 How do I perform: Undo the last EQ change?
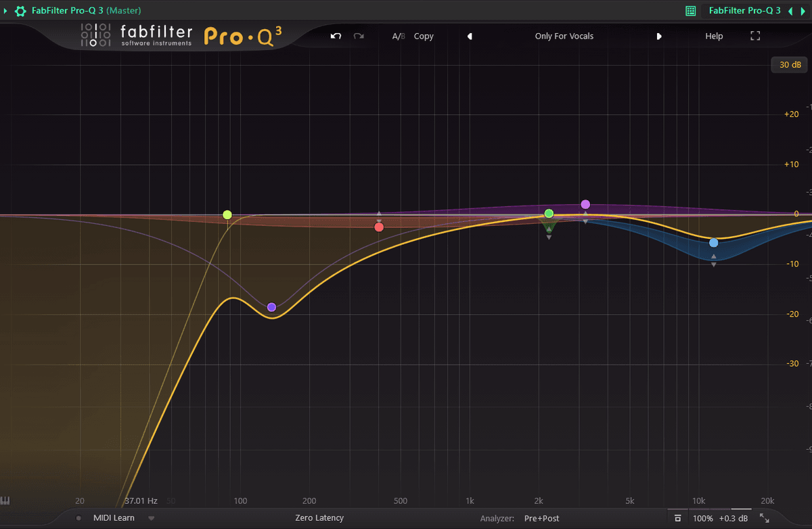coord(336,36)
